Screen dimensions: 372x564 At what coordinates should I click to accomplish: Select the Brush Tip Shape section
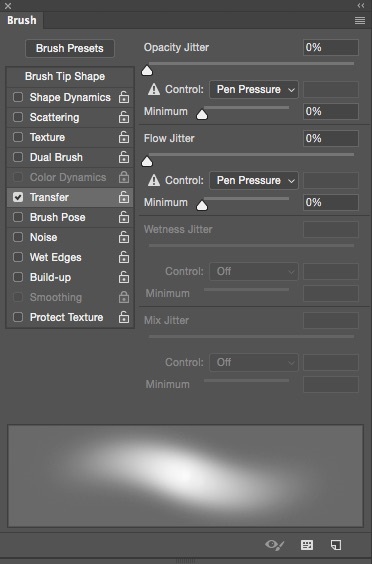[65, 76]
